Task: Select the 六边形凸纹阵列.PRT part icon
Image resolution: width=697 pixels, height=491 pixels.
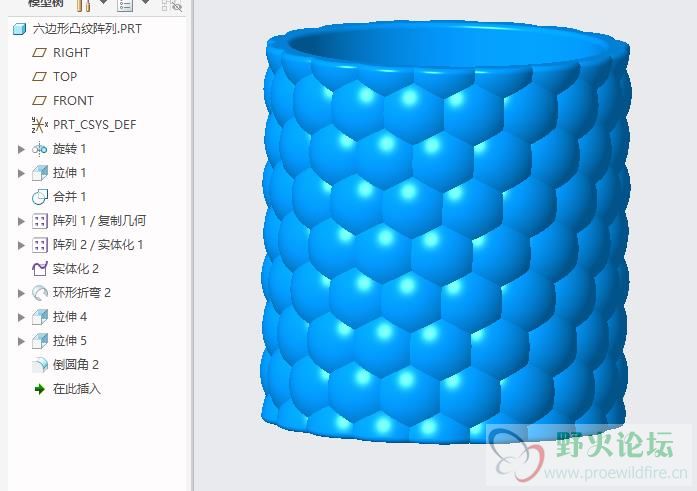Action: point(19,29)
